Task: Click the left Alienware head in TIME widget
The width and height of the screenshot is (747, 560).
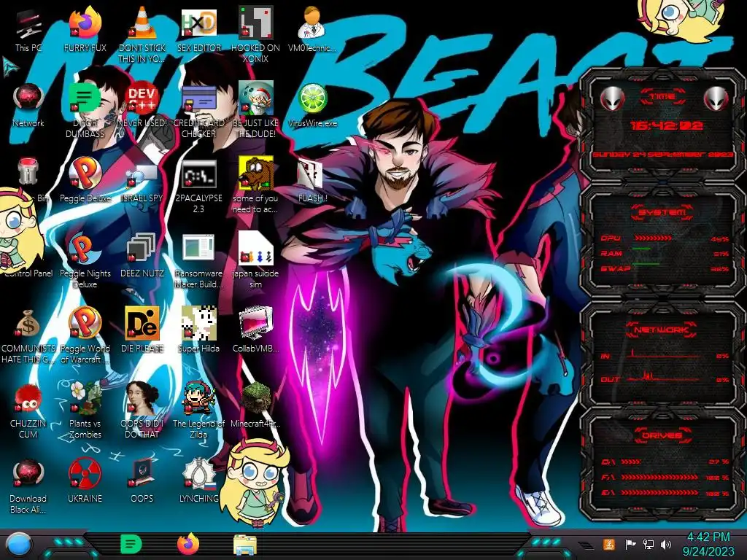Action: pos(613,99)
